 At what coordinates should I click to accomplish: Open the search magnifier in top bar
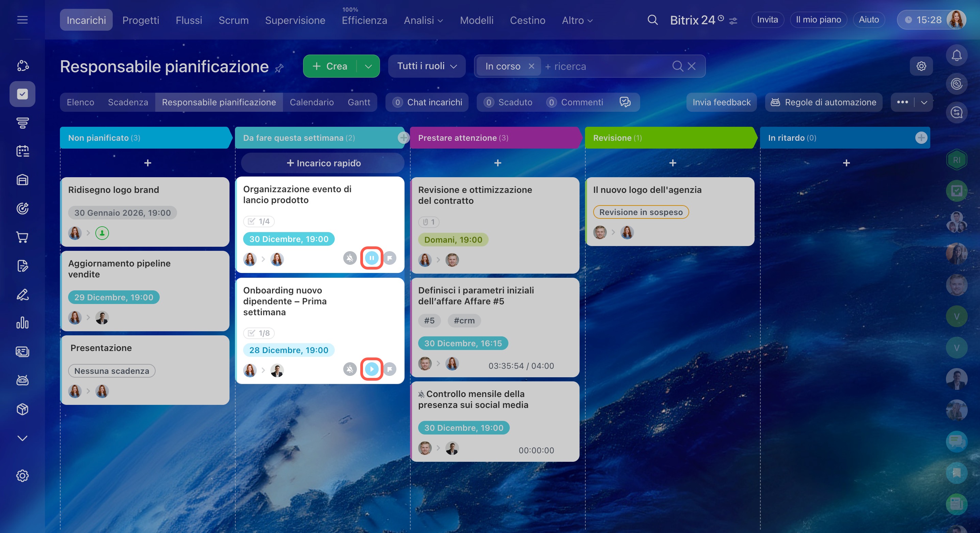[652, 20]
